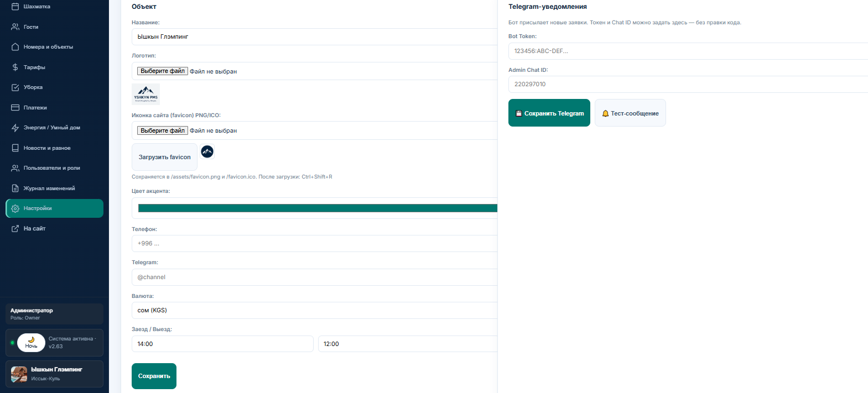Choose a logo file with Выберите файл
Screen dimensions: 868x393
coord(163,71)
